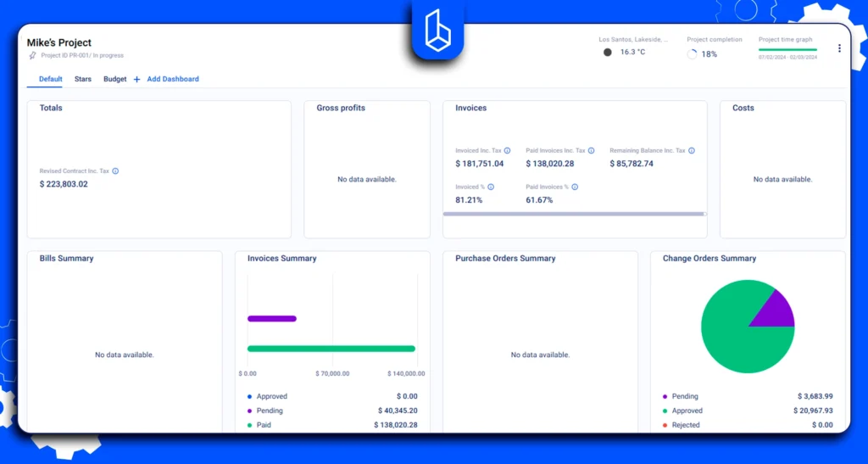Toggle the Rejected legend dot in Change Orders Summary

665,425
